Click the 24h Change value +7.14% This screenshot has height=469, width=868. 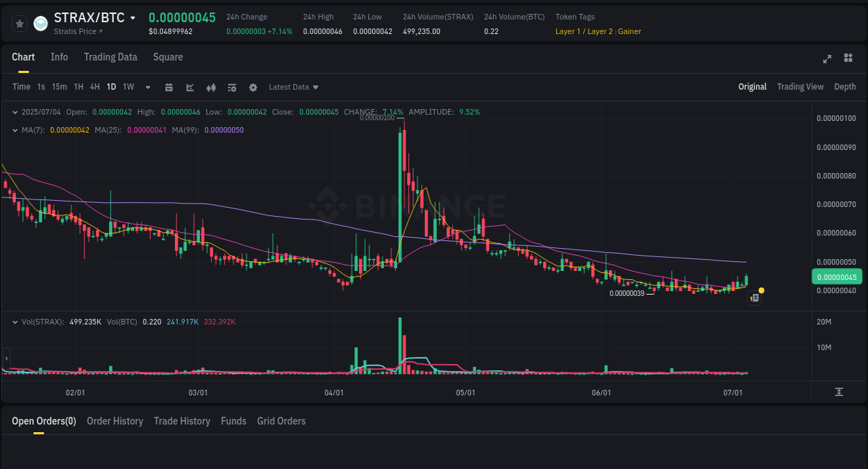(280, 31)
